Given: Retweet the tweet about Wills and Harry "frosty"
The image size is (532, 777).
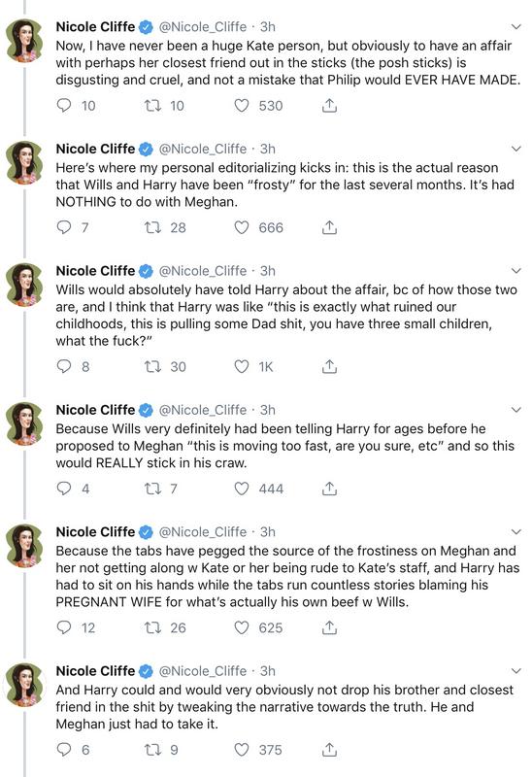Looking at the screenshot, I should [152, 227].
